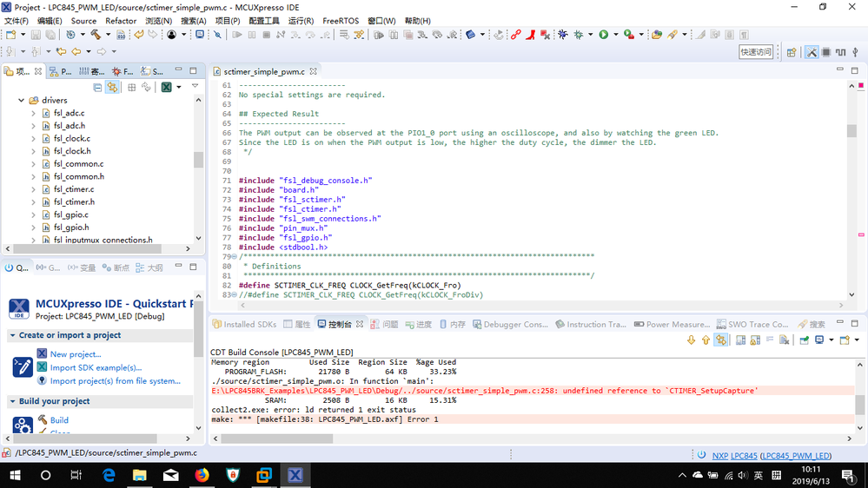Select the SWO Trace Config tab
The height and width of the screenshot is (488, 868).
click(752, 324)
